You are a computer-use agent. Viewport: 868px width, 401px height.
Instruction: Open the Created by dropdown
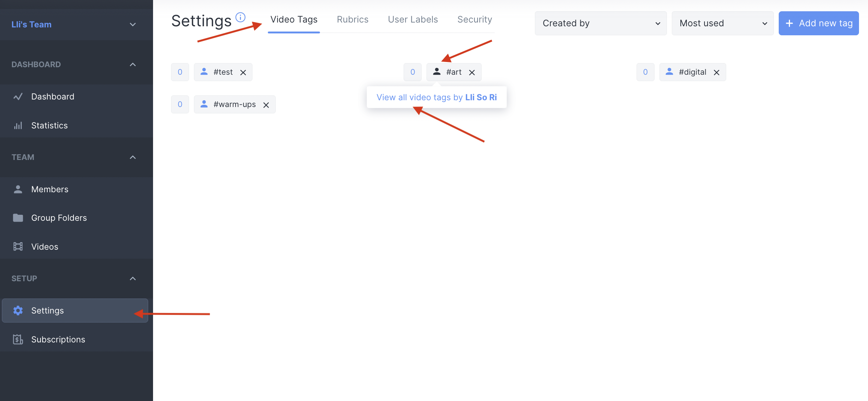[x=601, y=23]
